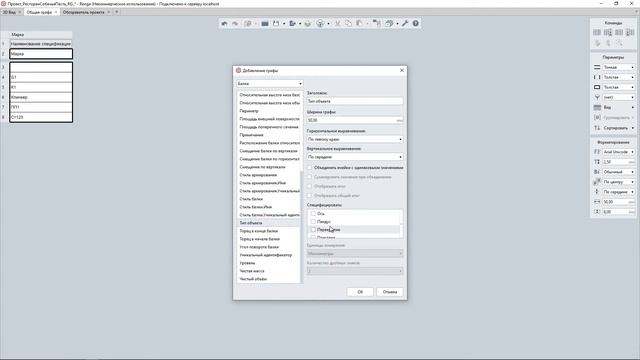The width and height of the screenshot is (640, 360).
Task: Click the filter funnel icon in Параметры
Action: [x=597, y=97]
